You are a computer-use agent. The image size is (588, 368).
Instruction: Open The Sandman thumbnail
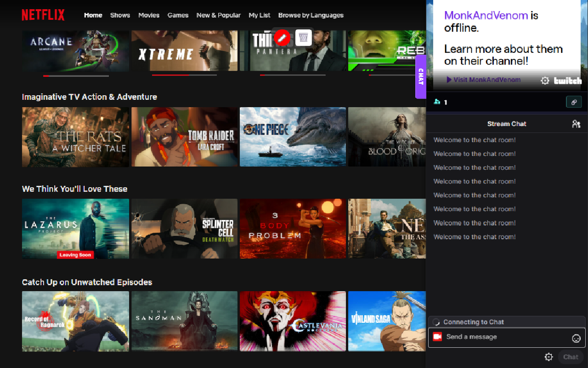(185, 321)
